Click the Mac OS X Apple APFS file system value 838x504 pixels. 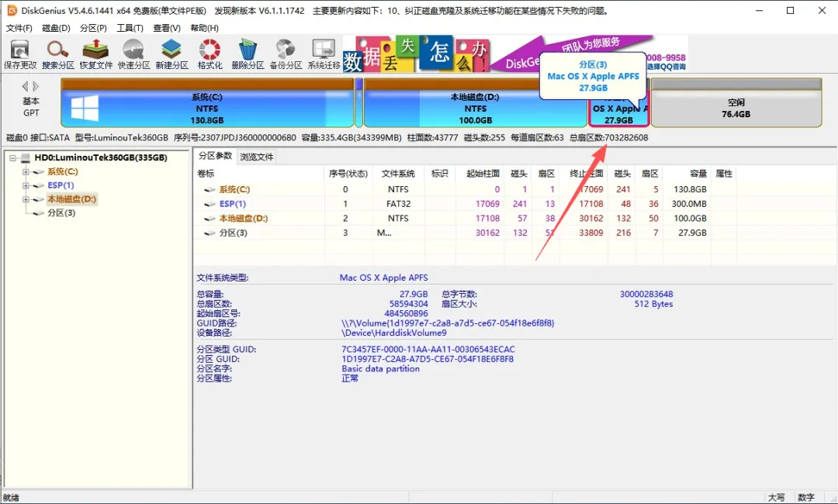click(x=384, y=278)
